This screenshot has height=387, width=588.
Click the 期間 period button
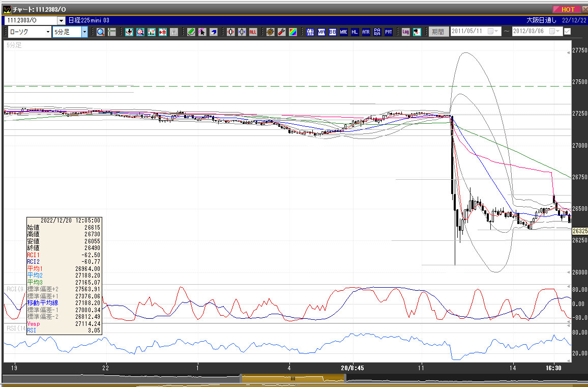pos(438,32)
